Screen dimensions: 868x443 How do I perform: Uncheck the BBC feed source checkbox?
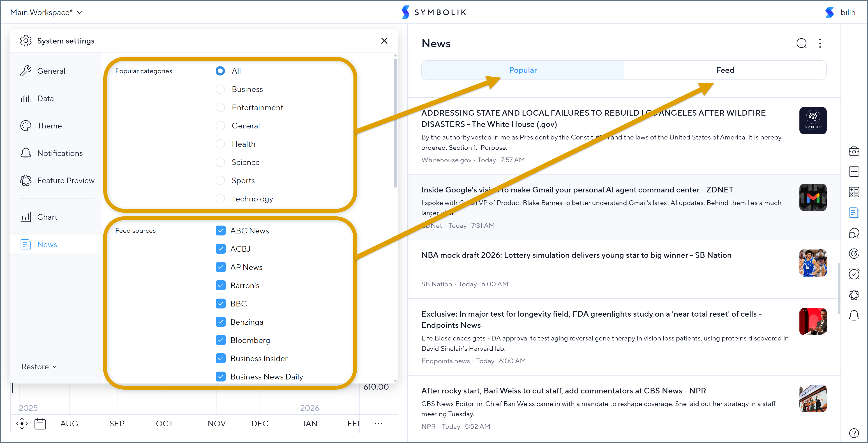click(220, 304)
